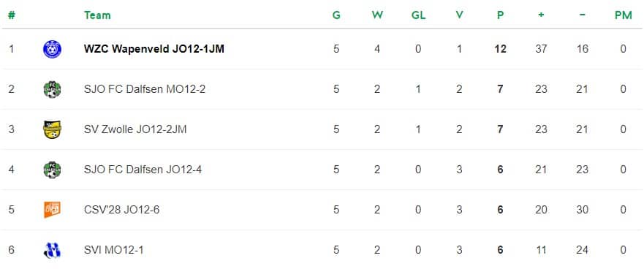Click the GL draws column header
The width and height of the screenshot is (644, 269).
tap(419, 15)
